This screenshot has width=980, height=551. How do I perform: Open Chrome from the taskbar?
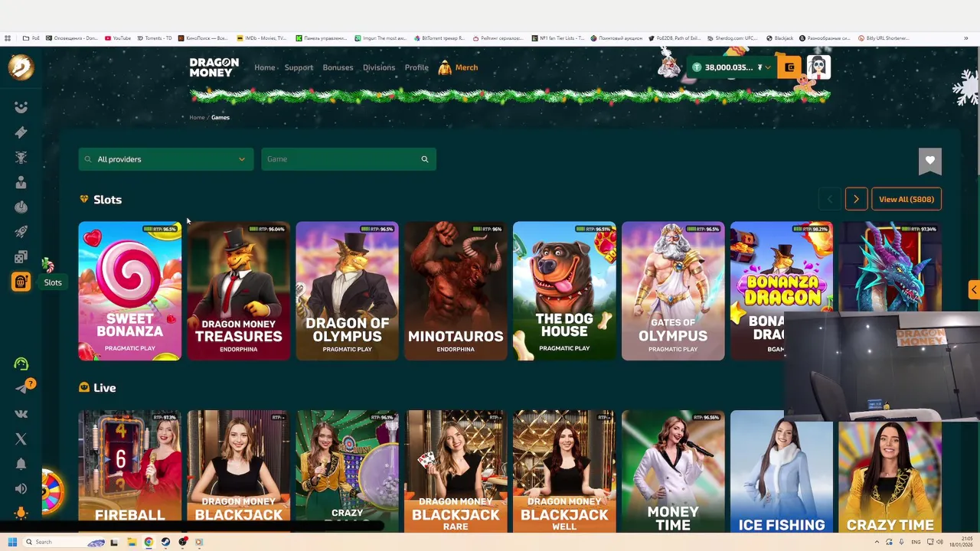pos(149,542)
